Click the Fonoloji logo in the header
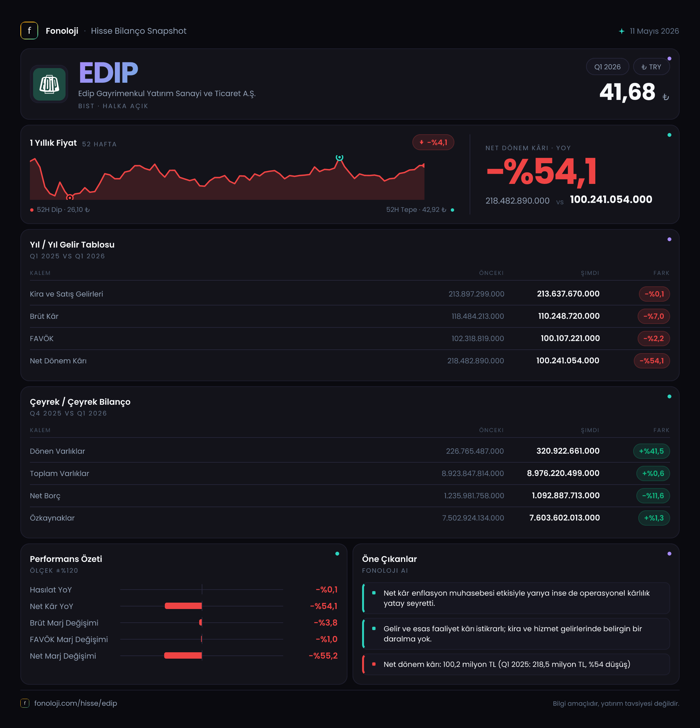 click(x=29, y=31)
